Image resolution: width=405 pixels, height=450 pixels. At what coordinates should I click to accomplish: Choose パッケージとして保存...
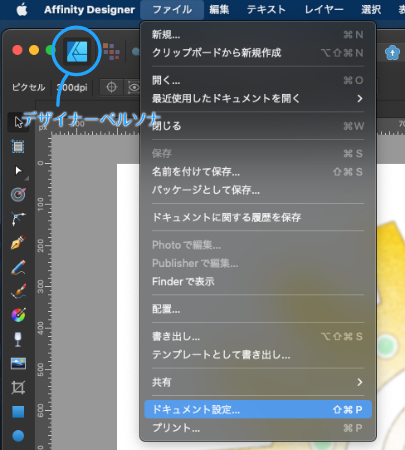click(x=258, y=190)
